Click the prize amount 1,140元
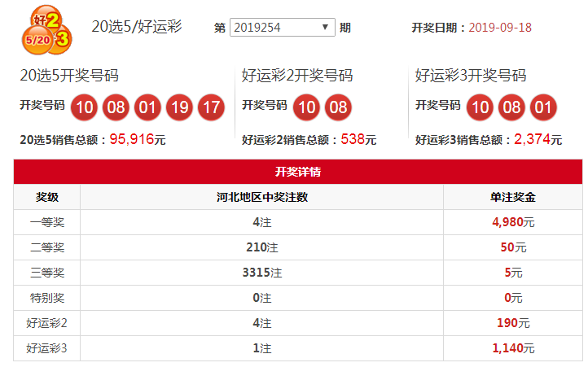 (513, 348)
